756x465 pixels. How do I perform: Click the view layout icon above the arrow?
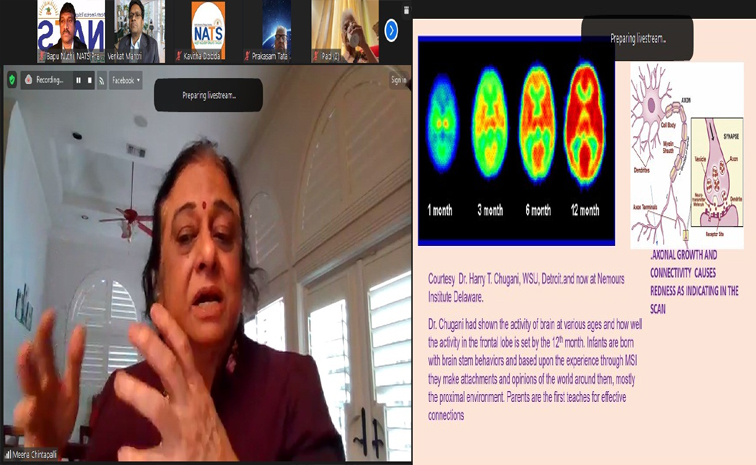coord(406,10)
